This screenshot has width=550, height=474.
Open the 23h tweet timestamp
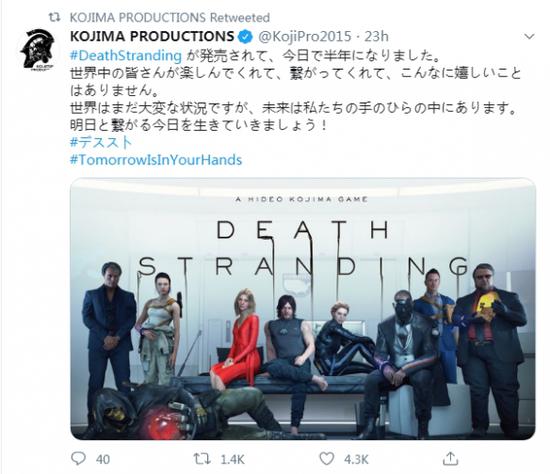[376, 36]
